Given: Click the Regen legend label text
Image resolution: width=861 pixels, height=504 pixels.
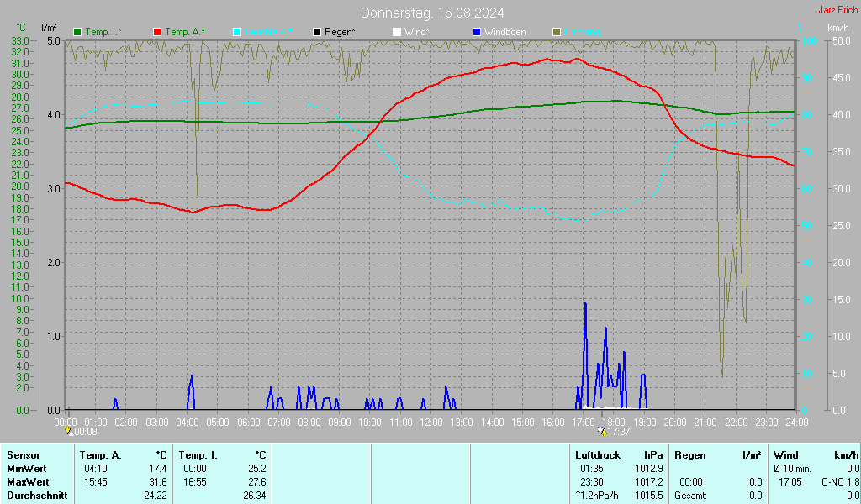Looking at the screenshot, I should [339, 32].
